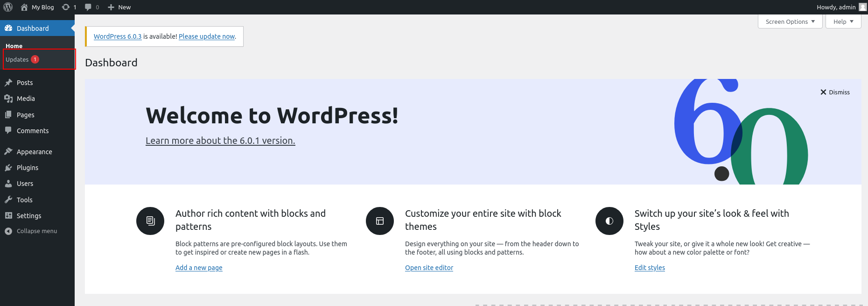The height and width of the screenshot is (306, 868).
Task: Click the My Blog site name
Action: (x=42, y=7)
